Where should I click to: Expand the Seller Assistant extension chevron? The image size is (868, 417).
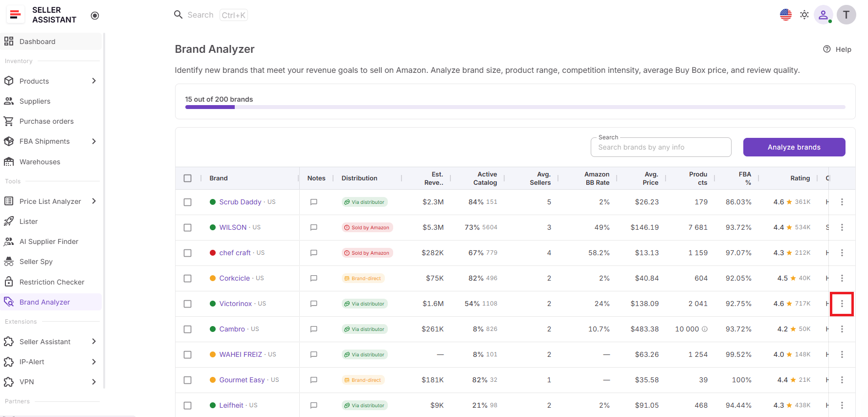94,341
